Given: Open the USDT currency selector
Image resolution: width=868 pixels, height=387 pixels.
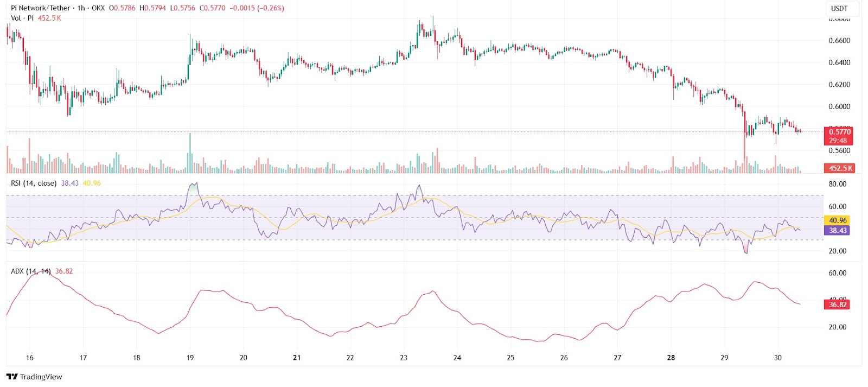Looking at the screenshot, I should 839,8.
